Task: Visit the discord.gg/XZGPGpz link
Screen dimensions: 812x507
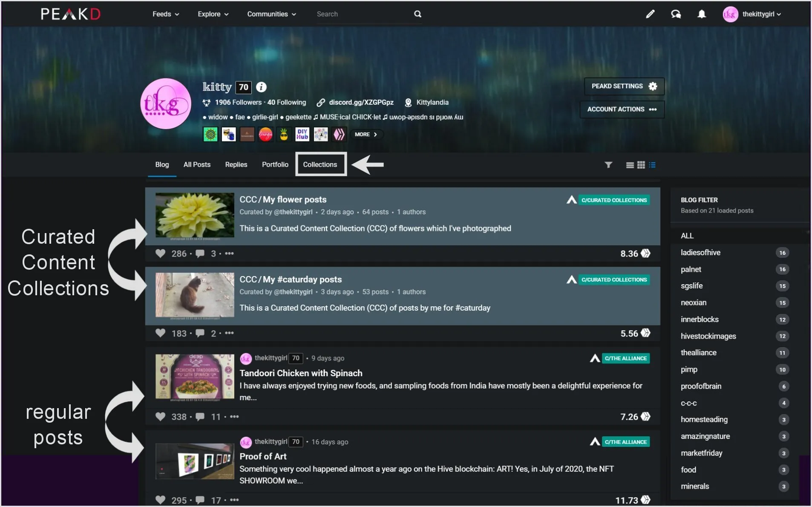Action: [x=361, y=102]
